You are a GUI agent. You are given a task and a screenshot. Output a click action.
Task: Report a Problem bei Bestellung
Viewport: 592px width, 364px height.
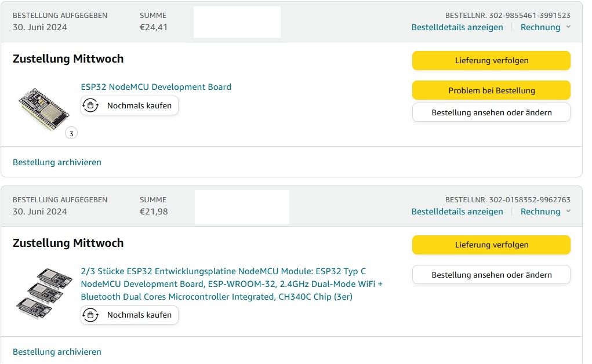click(491, 90)
